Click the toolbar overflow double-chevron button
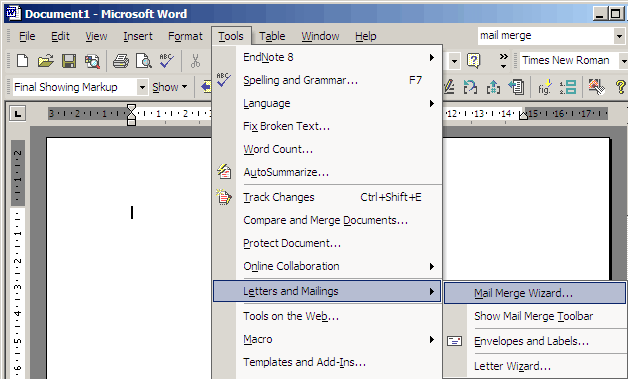Viewport: 628px width, 379px height. (x=503, y=60)
